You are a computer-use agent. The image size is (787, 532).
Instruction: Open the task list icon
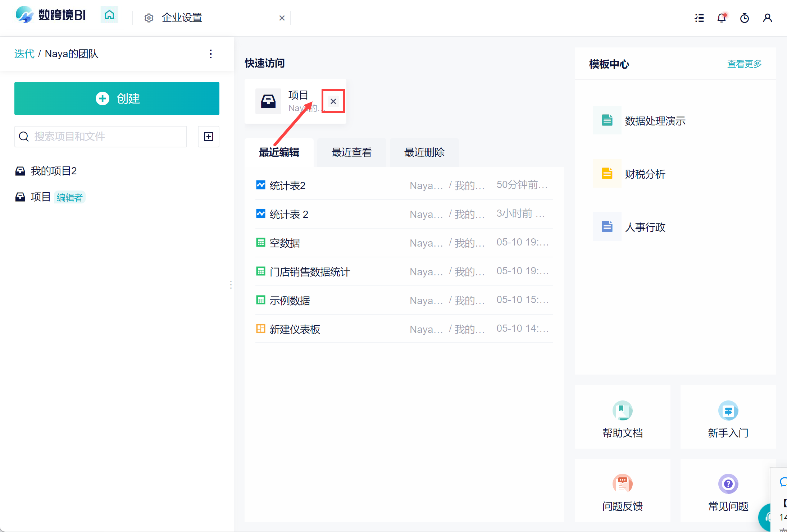click(699, 18)
